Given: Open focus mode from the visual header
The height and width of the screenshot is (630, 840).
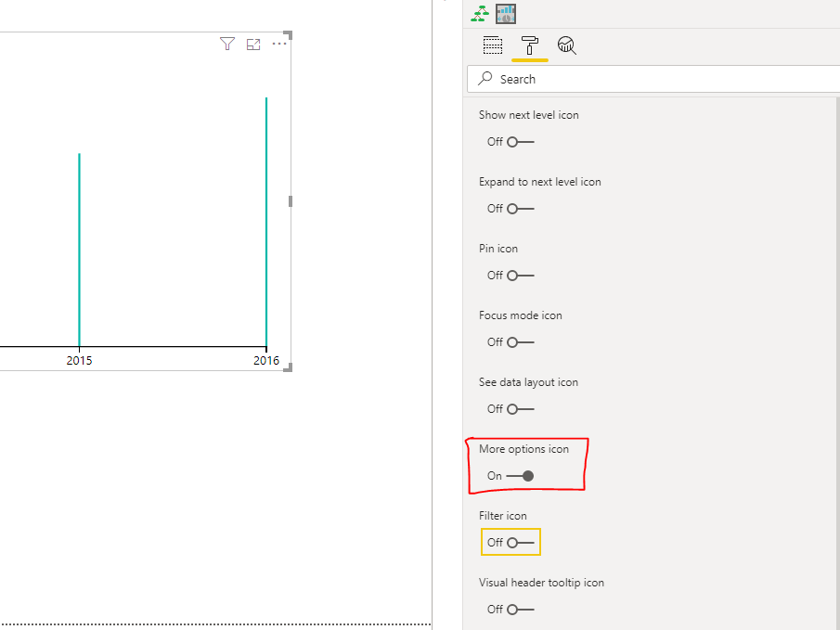Looking at the screenshot, I should pyautogui.click(x=252, y=44).
